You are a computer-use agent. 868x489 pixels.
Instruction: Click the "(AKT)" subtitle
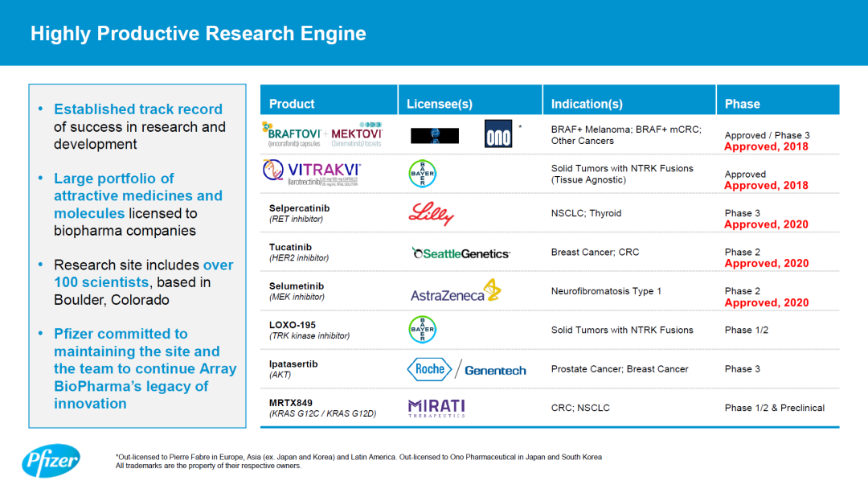(x=280, y=374)
